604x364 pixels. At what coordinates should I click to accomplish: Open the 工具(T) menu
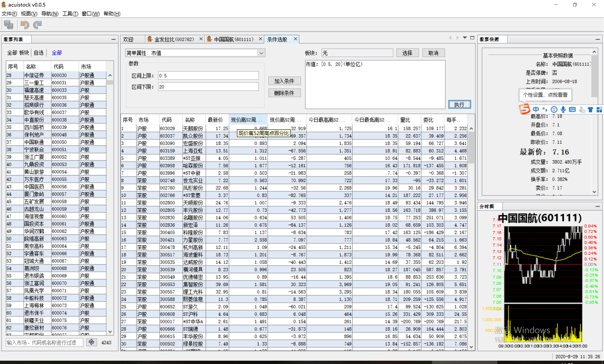click(70, 14)
